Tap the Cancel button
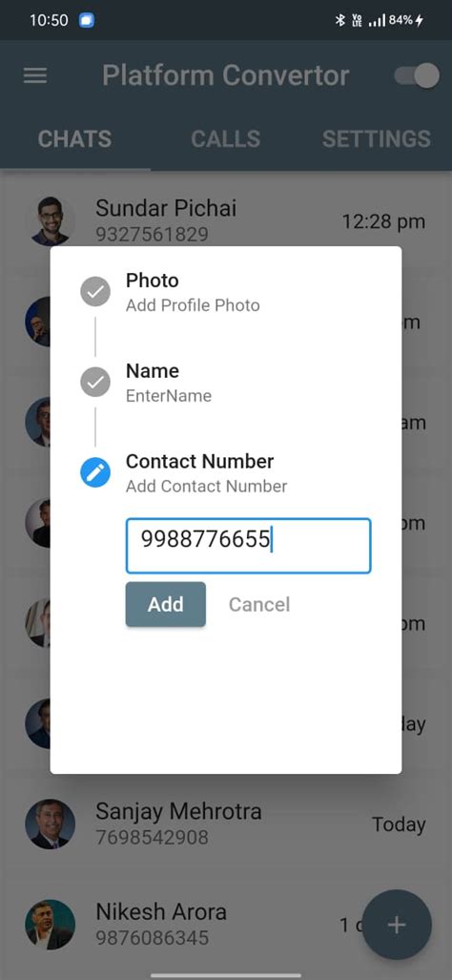 259,604
